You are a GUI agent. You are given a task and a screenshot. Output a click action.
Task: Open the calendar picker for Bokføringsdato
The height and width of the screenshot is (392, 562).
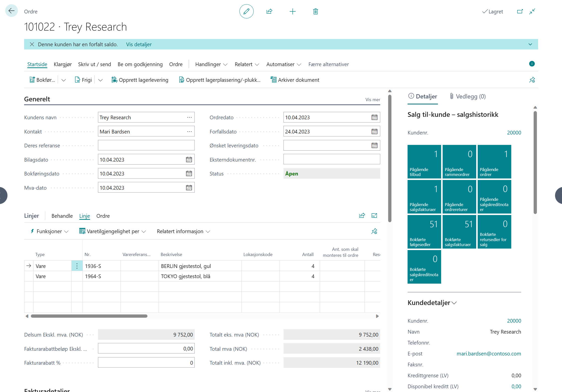(x=189, y=174)
